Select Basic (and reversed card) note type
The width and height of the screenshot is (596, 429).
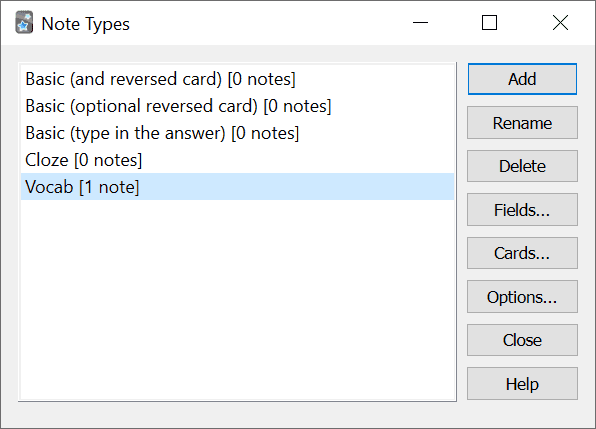click(x=238, y=79)
